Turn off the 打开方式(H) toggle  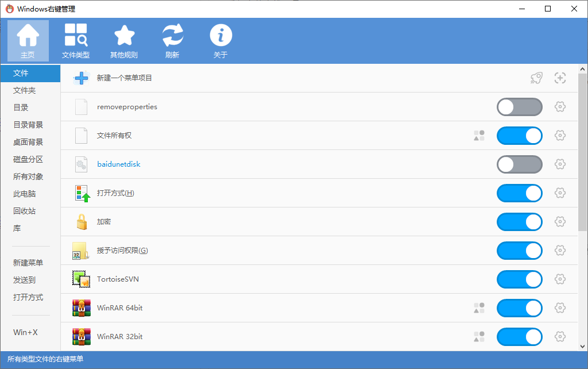519,193
